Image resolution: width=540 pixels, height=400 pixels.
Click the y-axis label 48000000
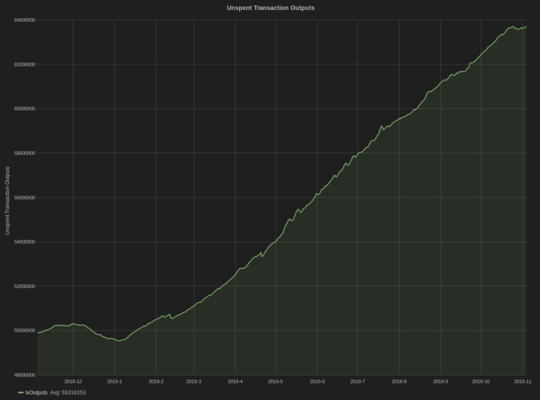pos(24,375)
